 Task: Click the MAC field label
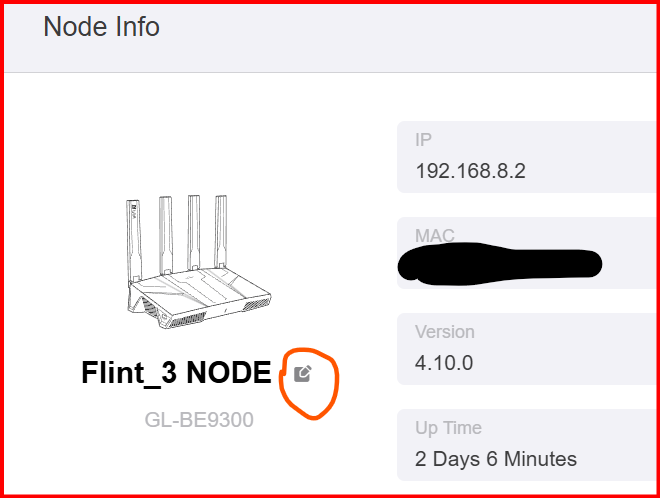435,235
